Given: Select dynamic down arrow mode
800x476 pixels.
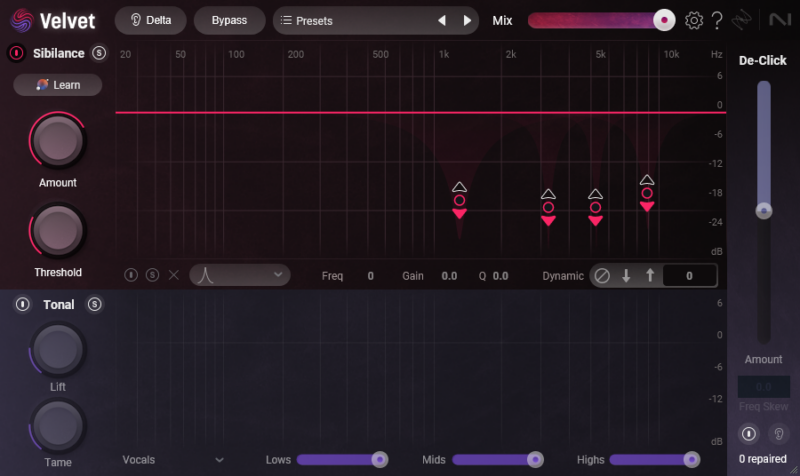Looking at the screenshot, I should pos(626,275).
